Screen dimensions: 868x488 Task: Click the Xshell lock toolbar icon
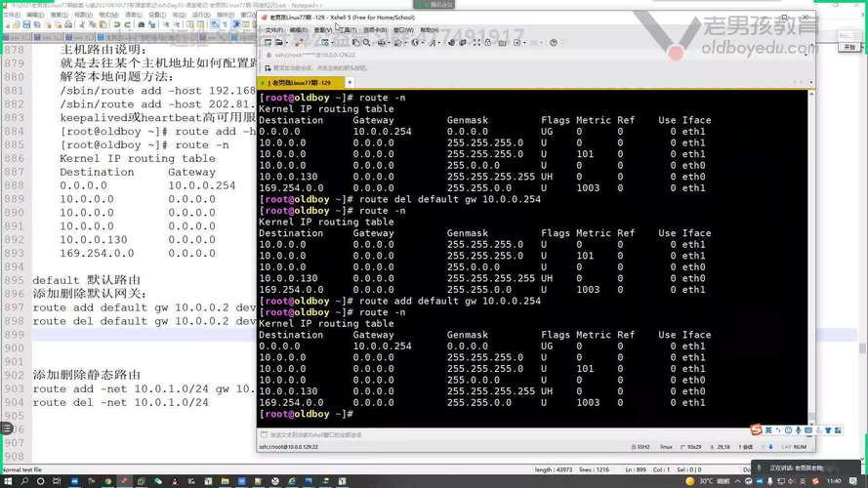tap(488, 43)
